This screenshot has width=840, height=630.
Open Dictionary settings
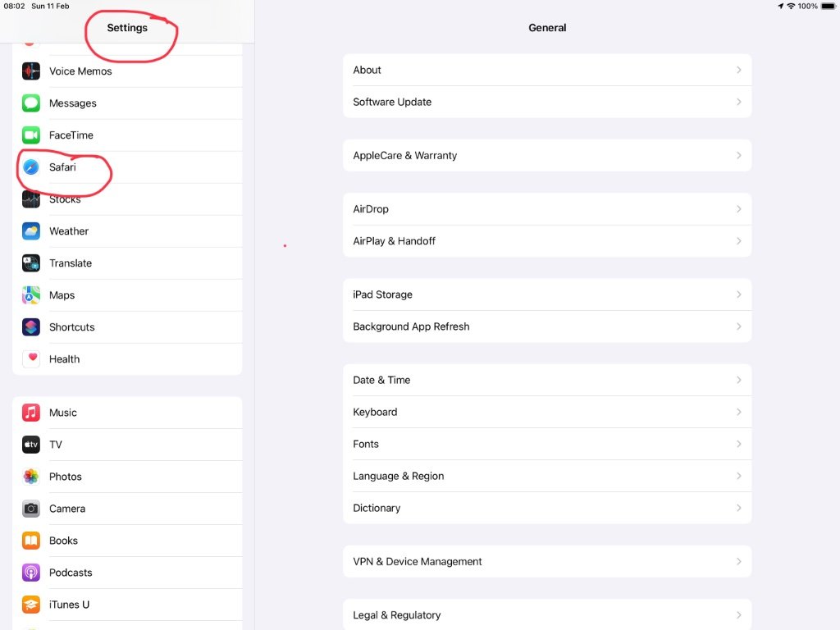click(547, 508)
